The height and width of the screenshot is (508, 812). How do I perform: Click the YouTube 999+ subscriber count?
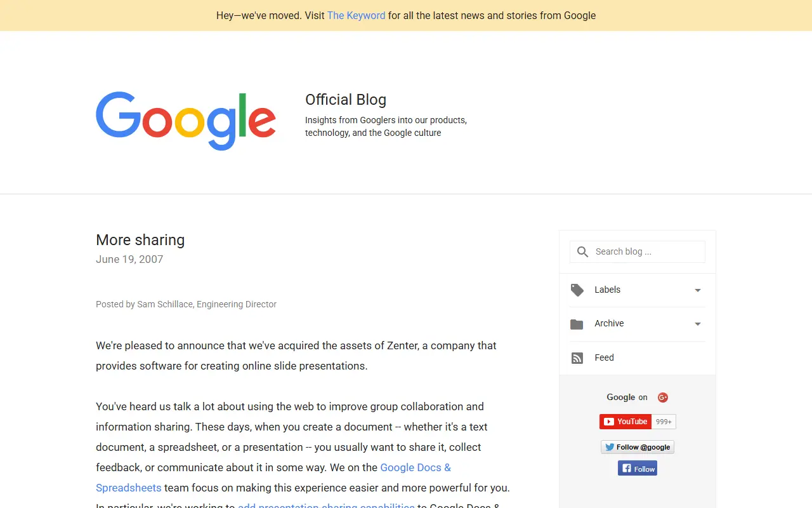(x=664, y=422)
